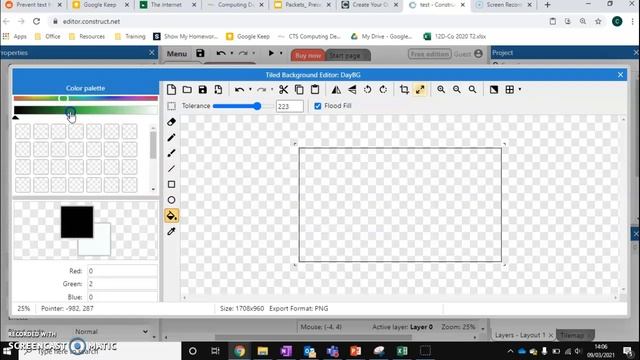Screen dimensions: 640x360
Task: Open preview play dropdown arrow in main toolbar
Action: [x=281, y=53]
